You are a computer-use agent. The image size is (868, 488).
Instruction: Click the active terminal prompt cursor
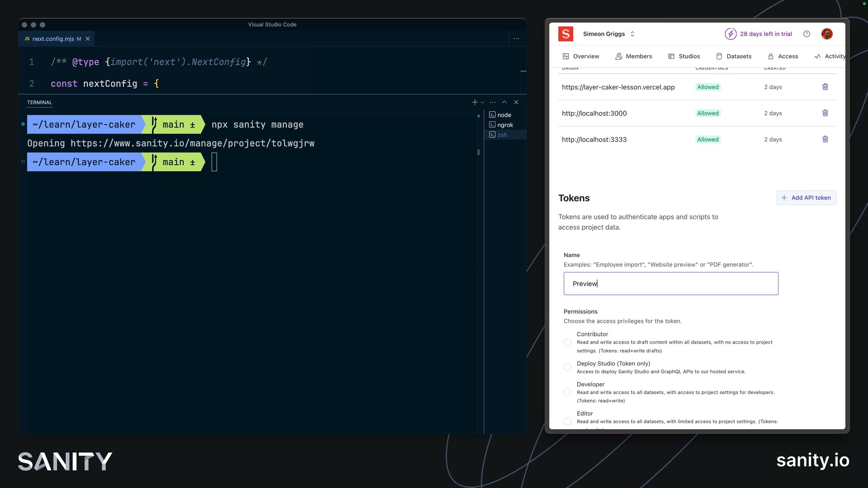click(214, 162)
